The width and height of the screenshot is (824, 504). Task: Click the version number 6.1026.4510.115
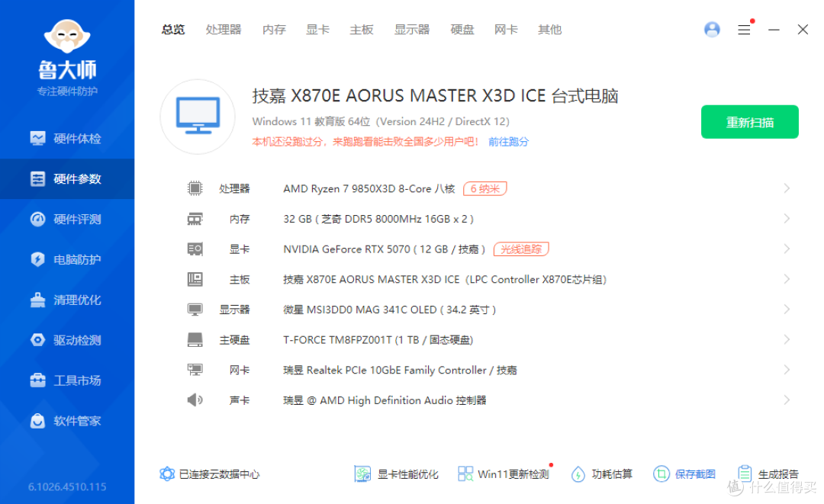(67, 486)
